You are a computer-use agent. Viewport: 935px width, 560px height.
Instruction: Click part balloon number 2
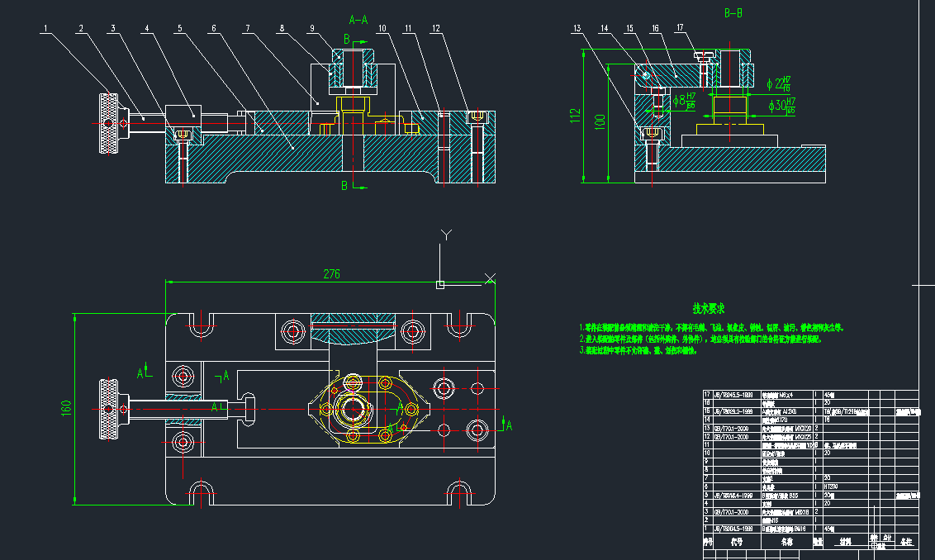tap(81, 28)
